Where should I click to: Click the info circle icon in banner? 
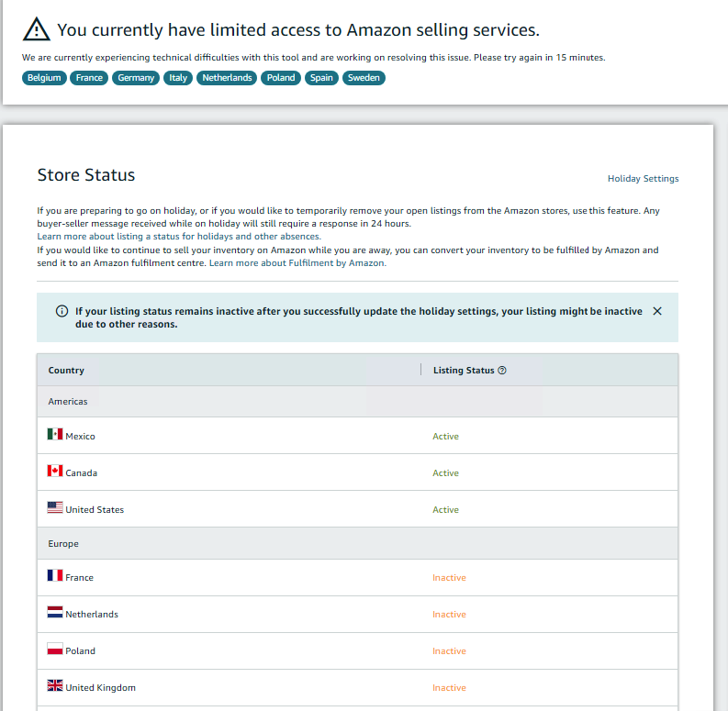pyautogui.click(x=62, y=311)
